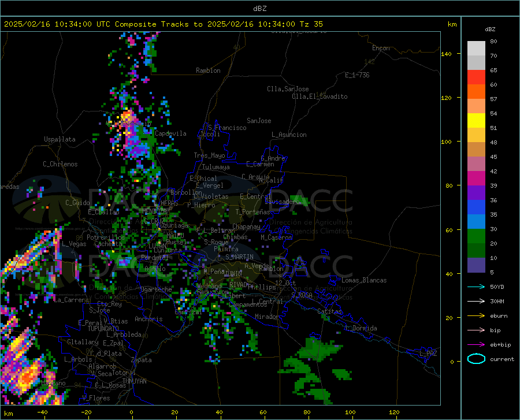520x420 pixels.
Task: Click the 'Lomas_Blancas' map label
Action: tap(364, 280)
